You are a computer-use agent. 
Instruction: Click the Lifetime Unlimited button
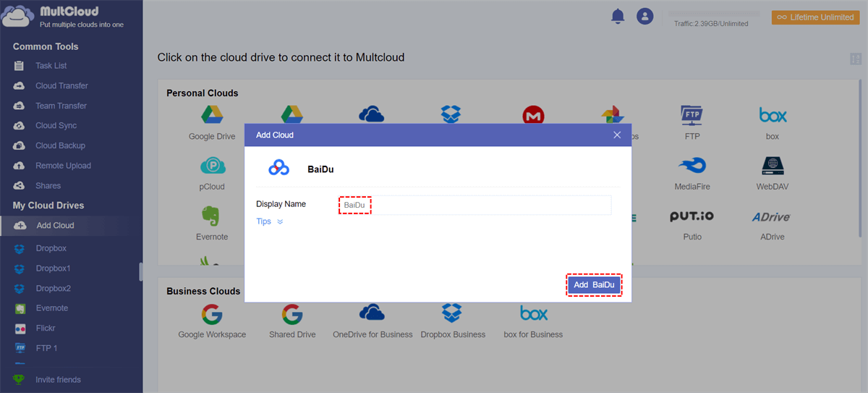point(815,17)
